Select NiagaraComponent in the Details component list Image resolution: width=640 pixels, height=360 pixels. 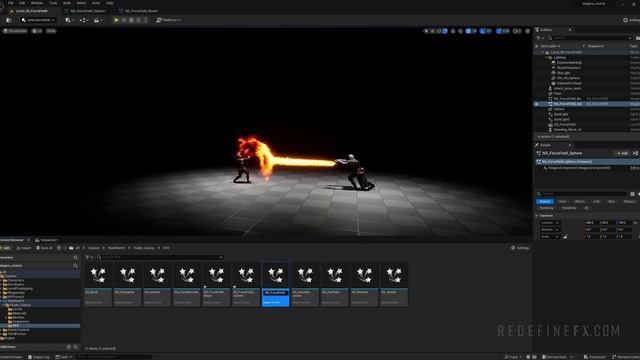point(580,168)
